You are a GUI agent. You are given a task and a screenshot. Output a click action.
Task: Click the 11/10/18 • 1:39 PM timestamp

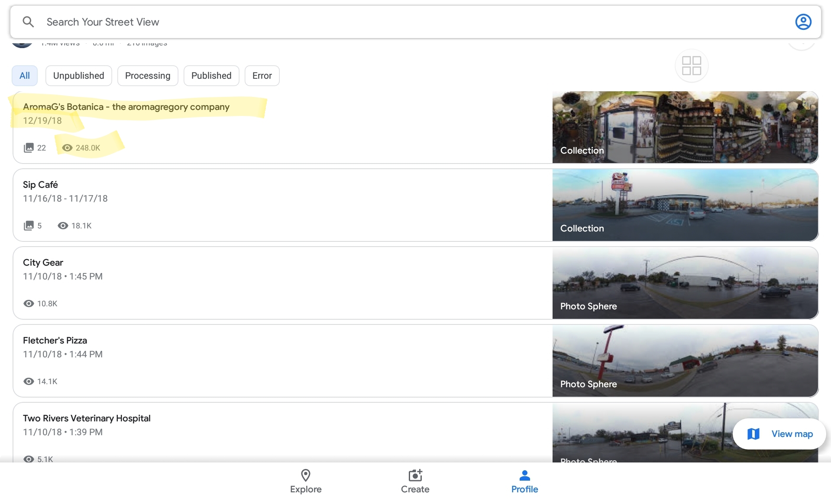(x=63, y=432)
